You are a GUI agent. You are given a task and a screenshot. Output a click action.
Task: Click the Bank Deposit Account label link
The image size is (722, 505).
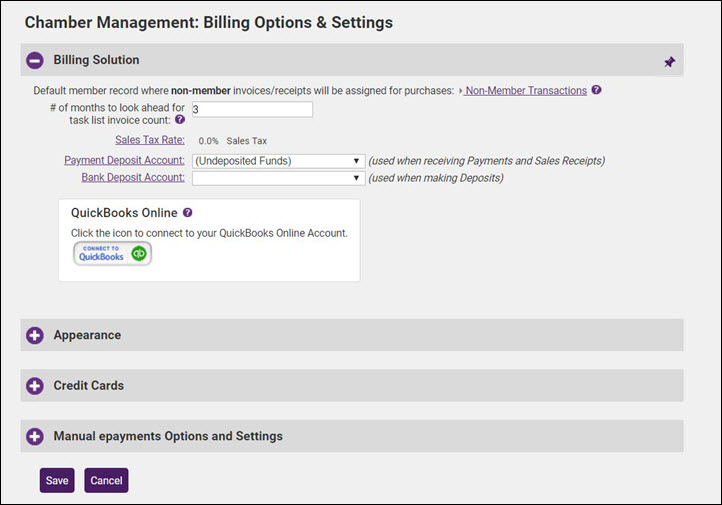[x=132, y=177]
